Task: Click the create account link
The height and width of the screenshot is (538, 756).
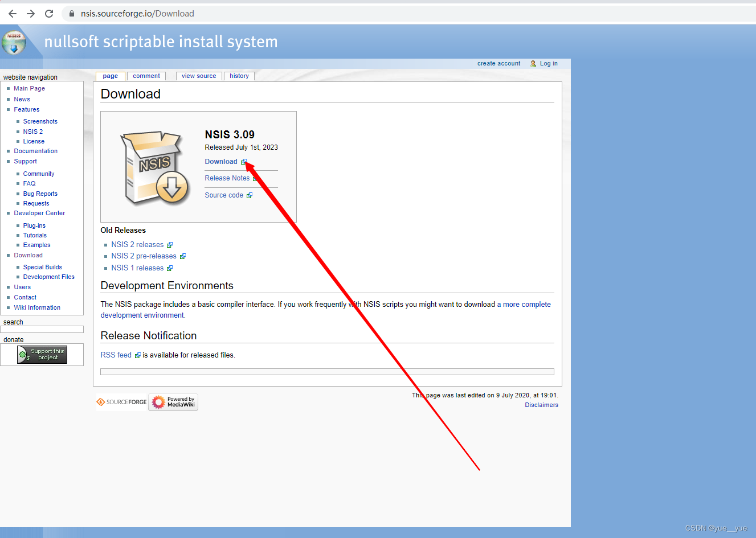Action: (x=499, y=64)
